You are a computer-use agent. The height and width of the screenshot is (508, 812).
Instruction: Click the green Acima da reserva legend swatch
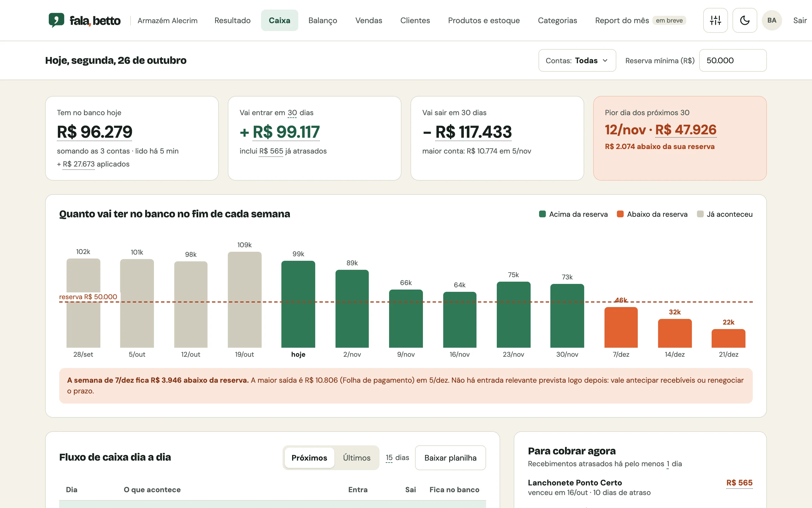[x=542, y=214]
